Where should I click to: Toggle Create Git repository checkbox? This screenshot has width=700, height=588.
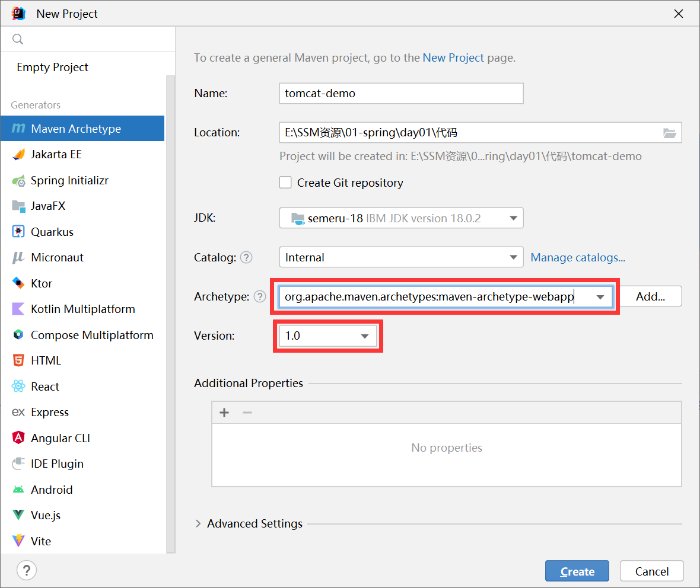(285, 183)
